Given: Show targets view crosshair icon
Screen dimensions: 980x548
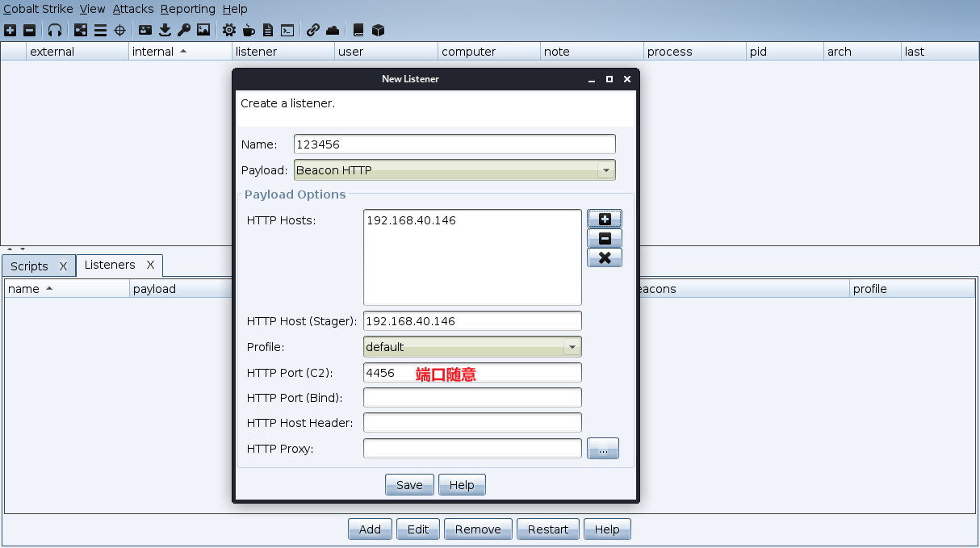Looking at the screenshot, I should [119, 31].
